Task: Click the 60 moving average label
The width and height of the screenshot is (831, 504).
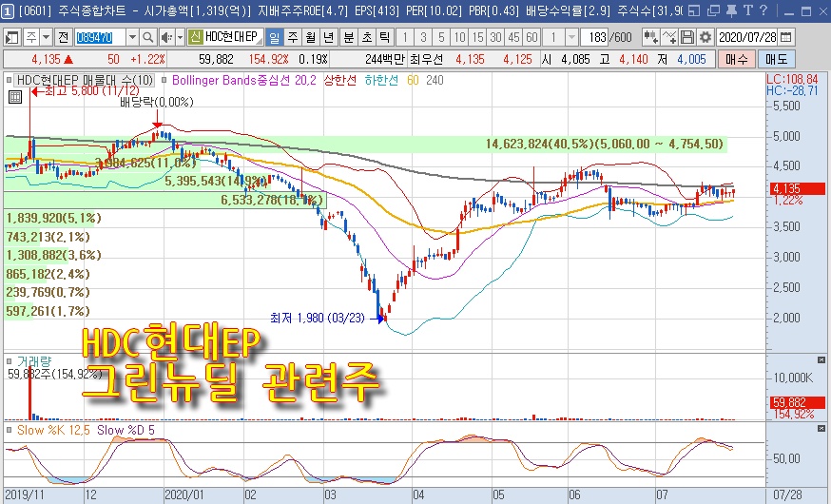Action: (x=413, y=80)
